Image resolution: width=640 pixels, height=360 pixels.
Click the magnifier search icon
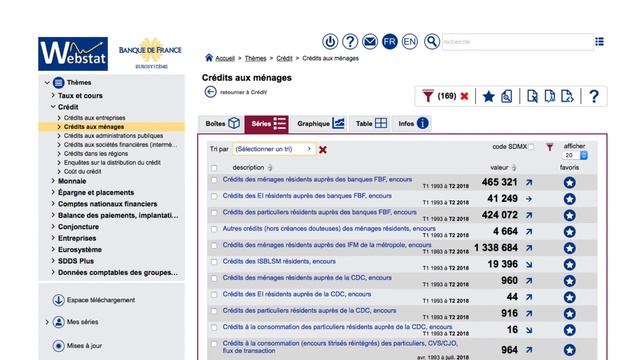431,42
